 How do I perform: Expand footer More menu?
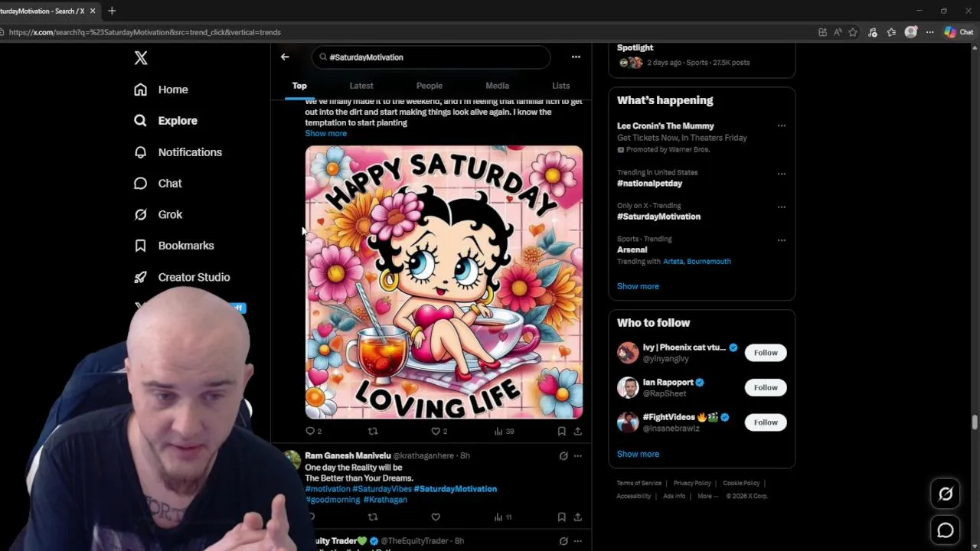pyautogui.click(x=707, y=496)
